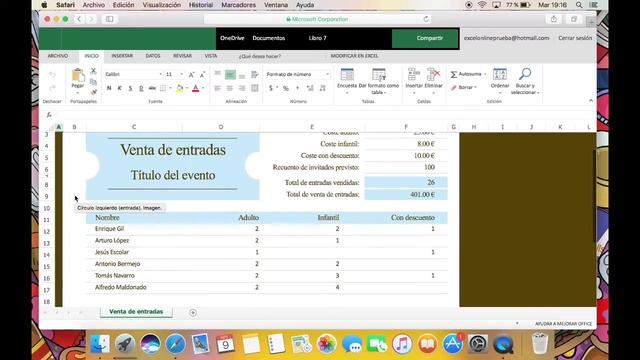Click the Compartir button

tap(424, 38)
